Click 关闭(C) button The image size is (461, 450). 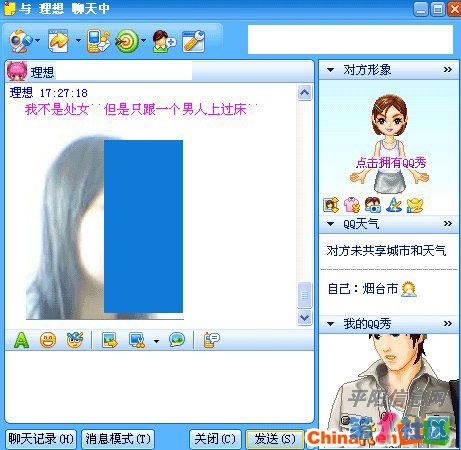215,439
